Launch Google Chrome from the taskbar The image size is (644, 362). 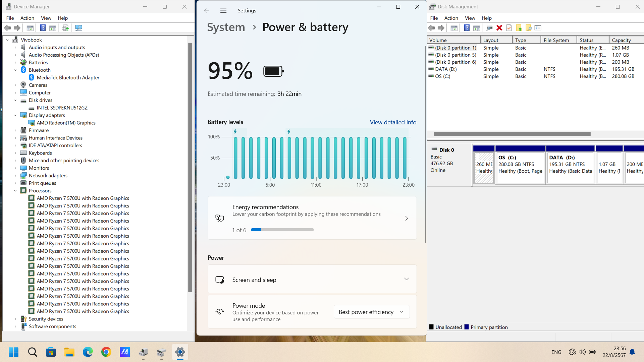pos(106,352)
